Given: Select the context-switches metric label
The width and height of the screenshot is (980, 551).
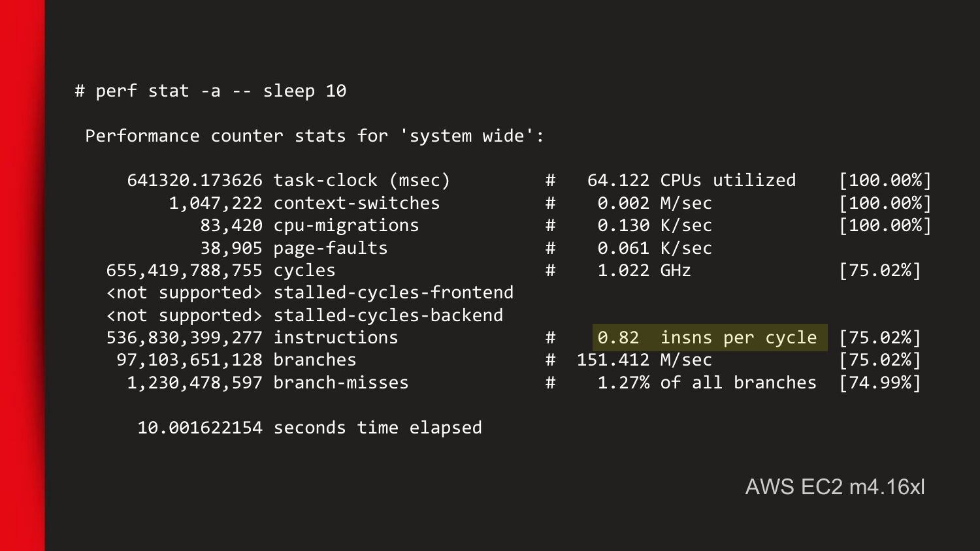Looking at the screenshot, I should point(357,203).
